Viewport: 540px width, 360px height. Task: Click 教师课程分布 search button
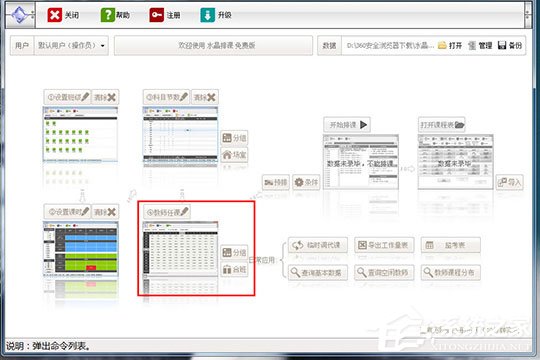[x=450, y=272]
